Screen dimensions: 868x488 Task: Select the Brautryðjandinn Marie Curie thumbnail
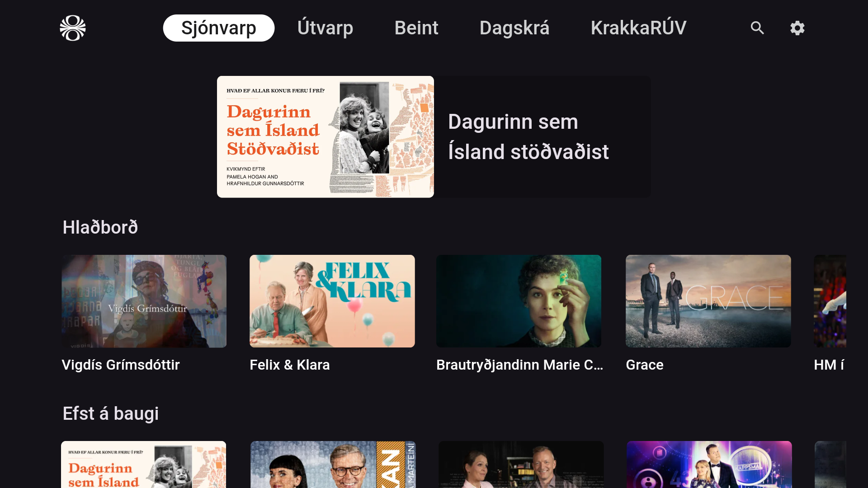(519, 301)
